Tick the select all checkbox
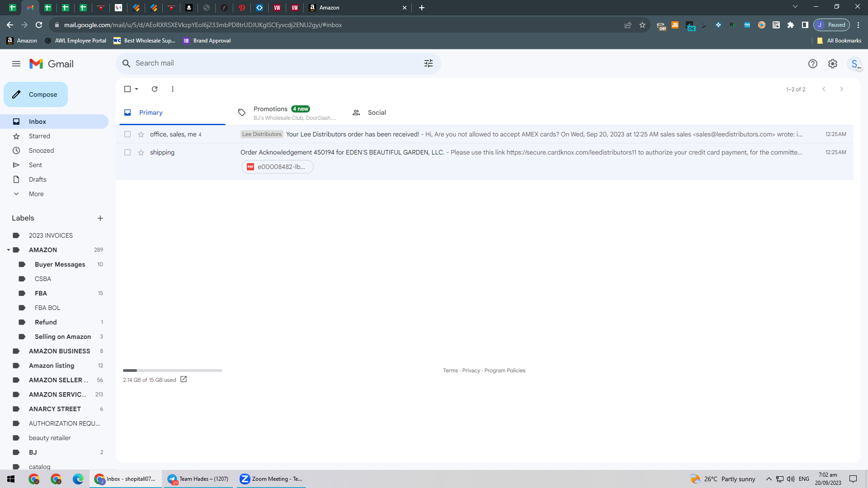 coord(127,89)
